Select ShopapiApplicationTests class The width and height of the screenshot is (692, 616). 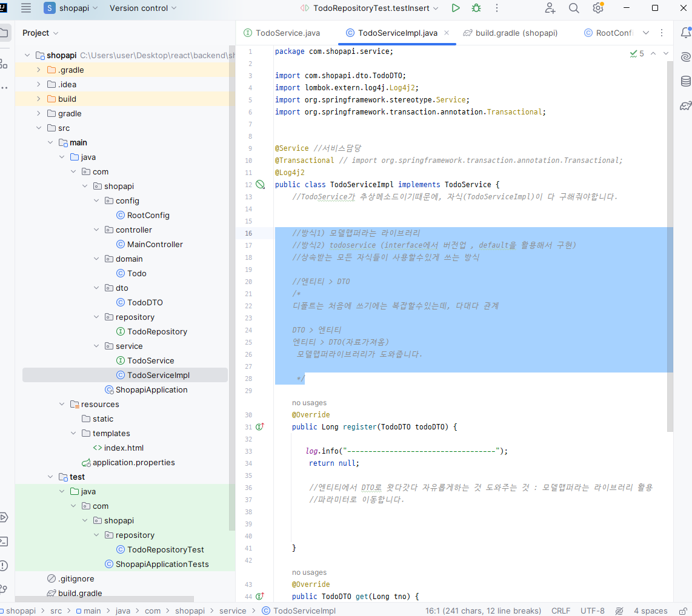(162, 564)
